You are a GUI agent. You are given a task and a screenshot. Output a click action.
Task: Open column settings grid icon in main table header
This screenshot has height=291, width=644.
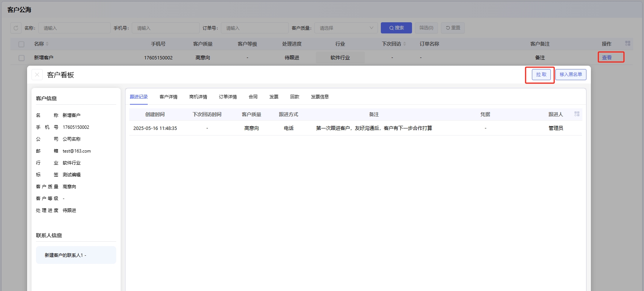pyautogui.click(x=628, y=43)
